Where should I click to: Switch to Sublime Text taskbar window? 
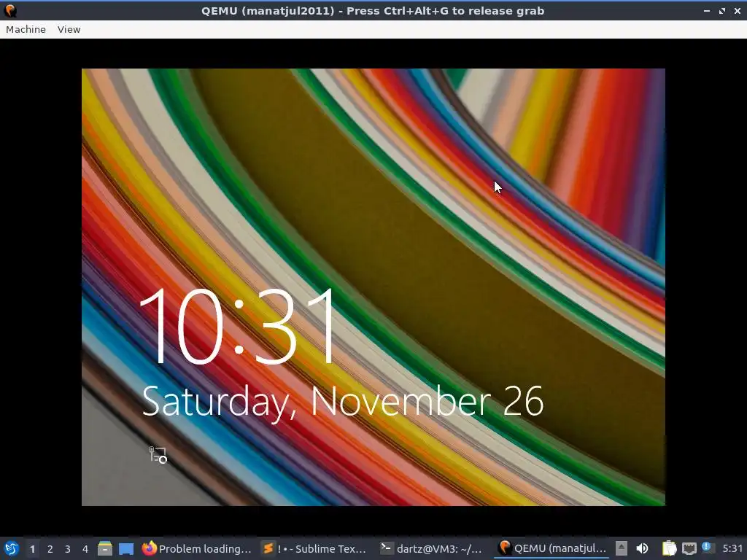315,548
